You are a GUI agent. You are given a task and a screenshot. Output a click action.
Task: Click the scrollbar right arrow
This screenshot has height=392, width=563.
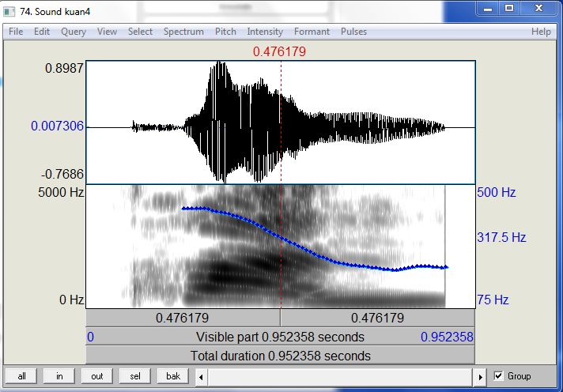pyautogui.click(x=481, y=377)
